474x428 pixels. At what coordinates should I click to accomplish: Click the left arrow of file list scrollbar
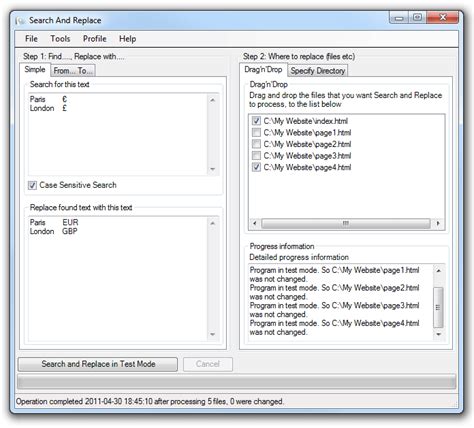(255, 223)
